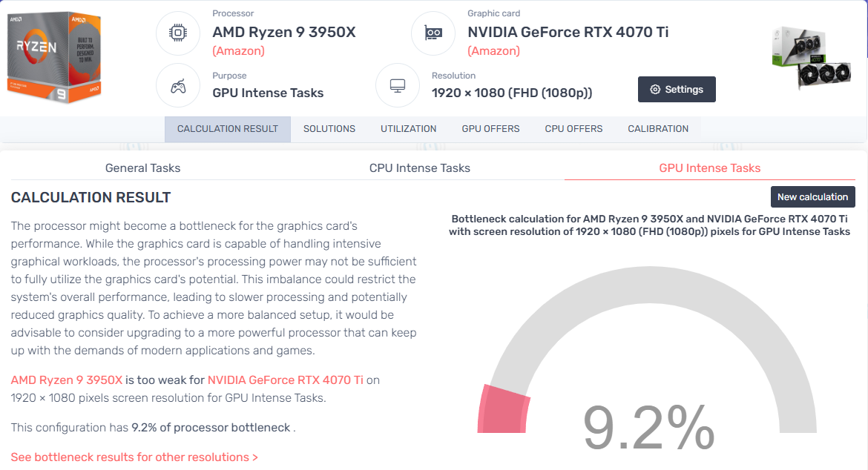
Task: Click the RTX 4070 Ti product image
Action: tap(812, 58)
